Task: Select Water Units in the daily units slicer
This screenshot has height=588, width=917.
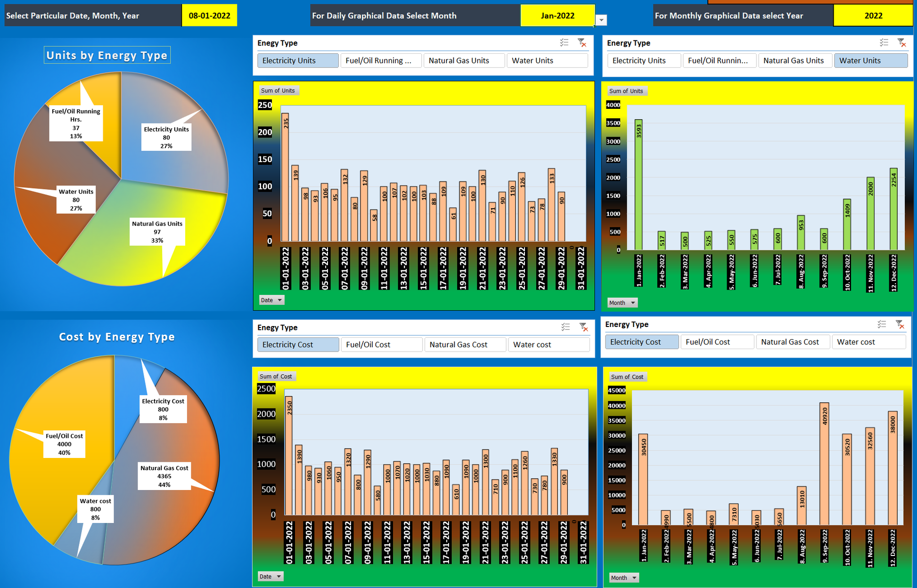Action: 547,60
